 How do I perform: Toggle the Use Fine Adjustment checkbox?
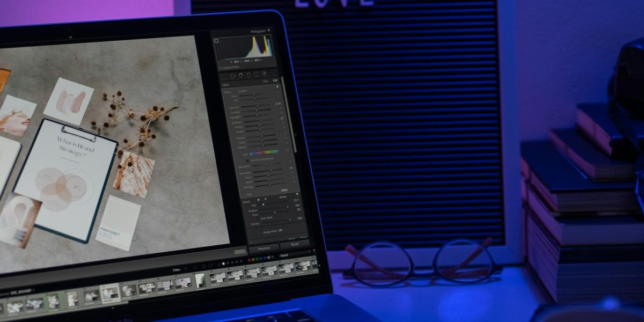tap(247, 160)
